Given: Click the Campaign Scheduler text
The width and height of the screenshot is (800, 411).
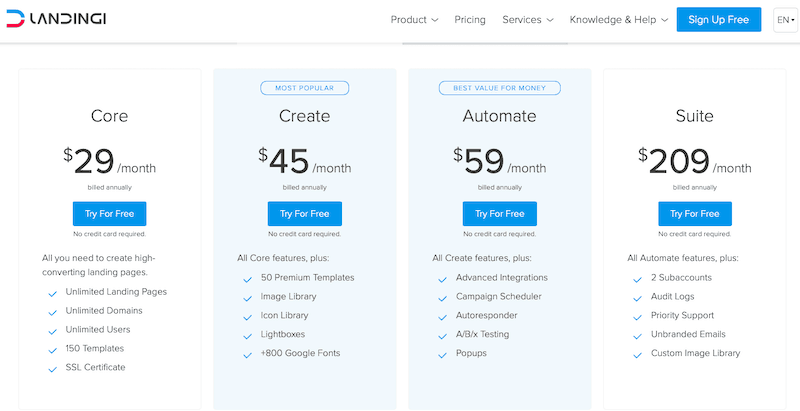Looking at the screenshot, I should coord(498,296).
